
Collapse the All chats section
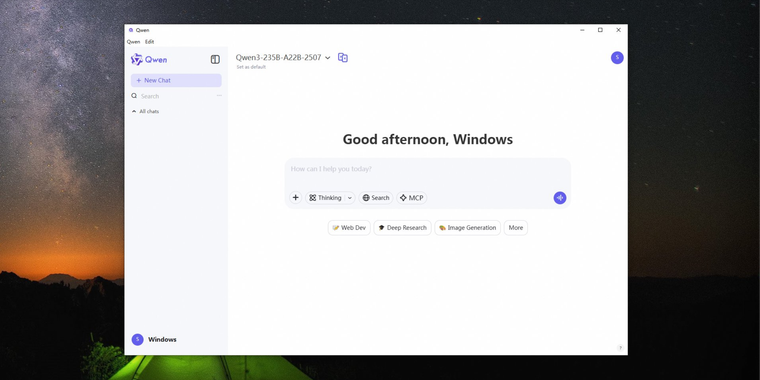145,111
